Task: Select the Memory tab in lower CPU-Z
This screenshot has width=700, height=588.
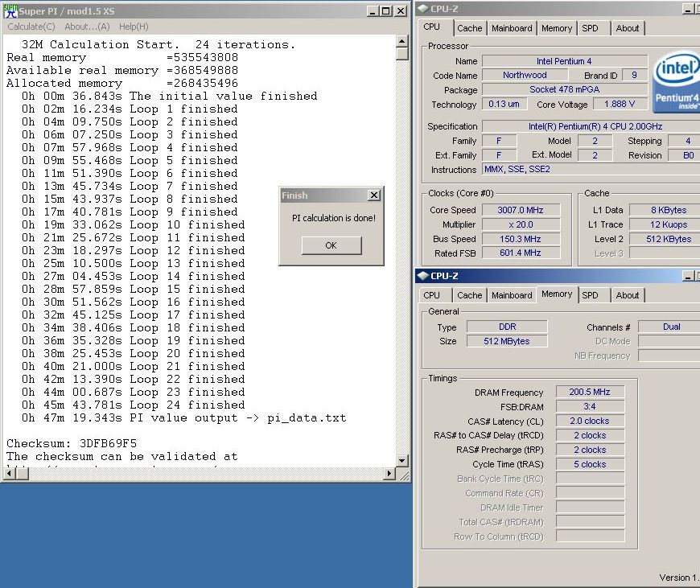Action: pyautogui.click(x=557, y=294)
